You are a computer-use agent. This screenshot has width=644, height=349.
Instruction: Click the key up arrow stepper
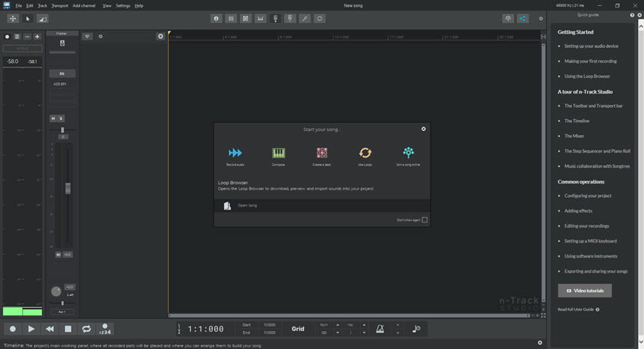tap(364, 325)
